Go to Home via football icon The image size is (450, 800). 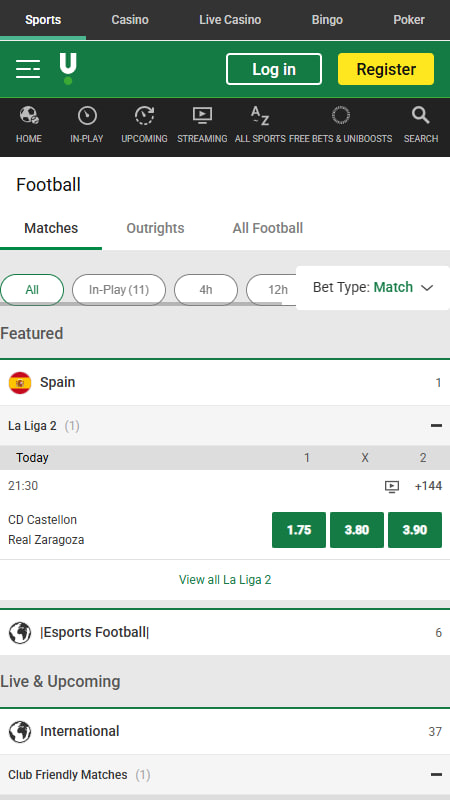(29, 115)
